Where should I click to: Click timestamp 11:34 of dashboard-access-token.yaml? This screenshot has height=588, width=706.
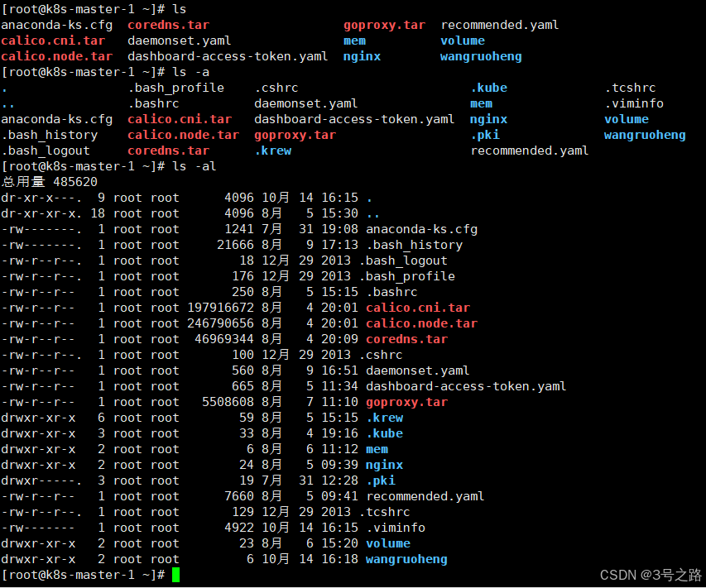[x=340, y=386]
